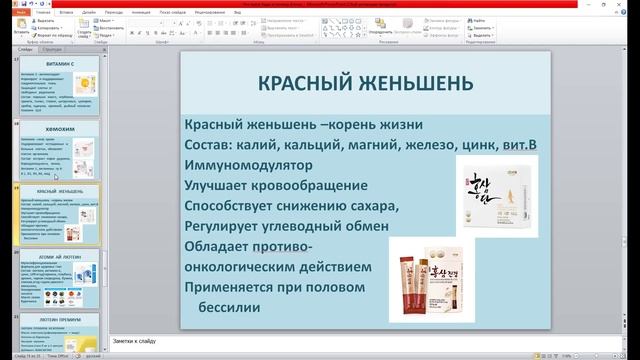Justify the text alignment

click(233, 33)
